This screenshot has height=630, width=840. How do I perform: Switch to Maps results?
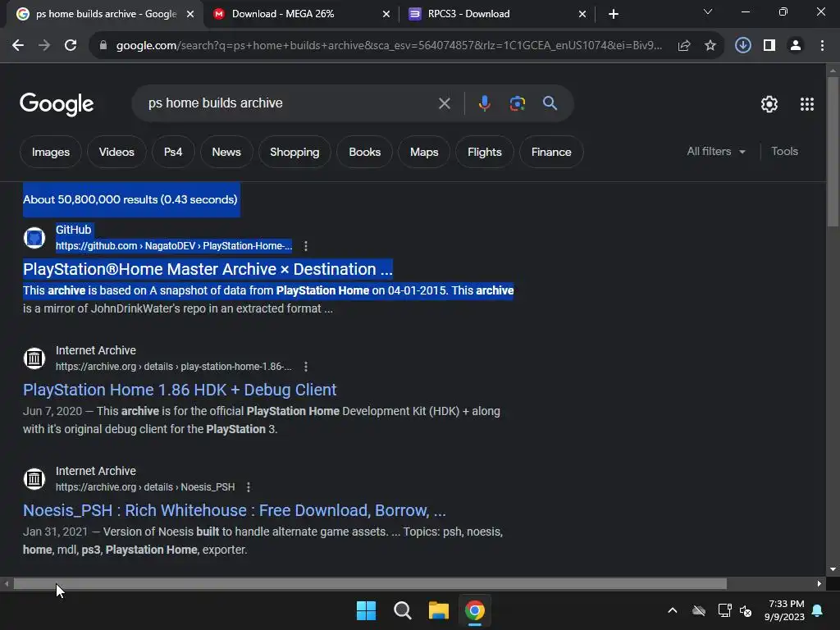424,152
